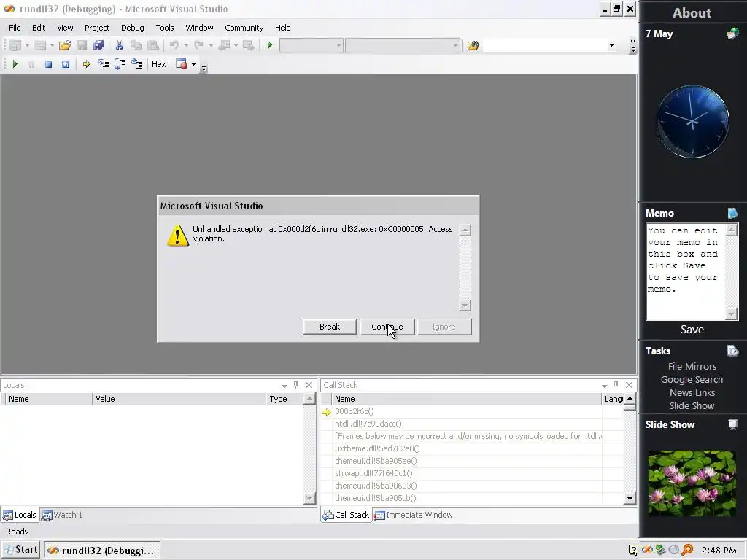Click the Slide Show panel header icon
The width and height of the screenshot is (747, 560).
pyautogui.click(x=732, y=424)
